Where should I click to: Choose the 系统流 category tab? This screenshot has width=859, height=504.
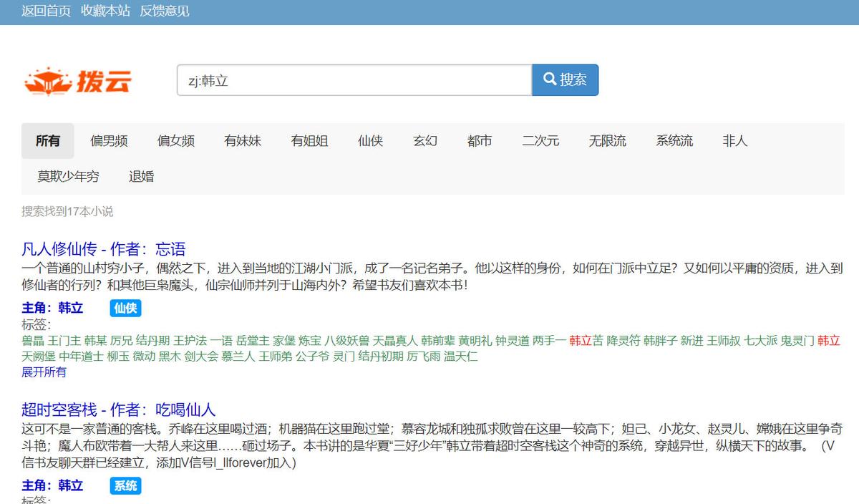pyautogui.click(x=674, y=141)
